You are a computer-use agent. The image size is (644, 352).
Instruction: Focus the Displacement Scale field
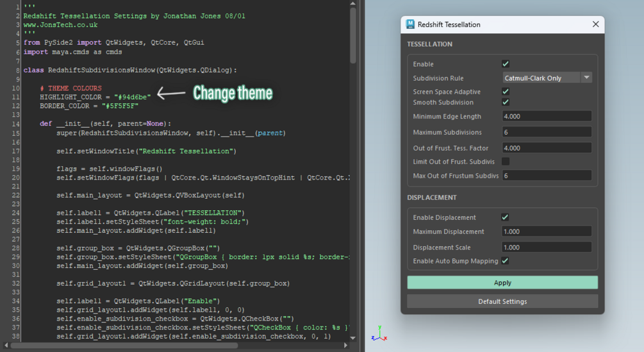(x=547, y=247)
